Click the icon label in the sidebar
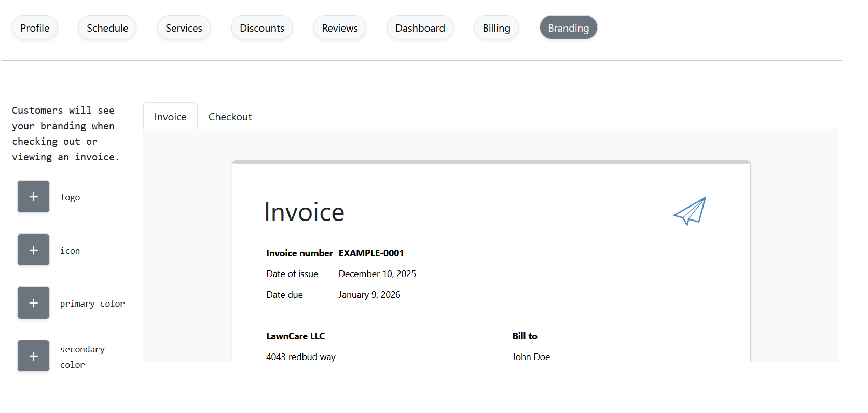 70,250
